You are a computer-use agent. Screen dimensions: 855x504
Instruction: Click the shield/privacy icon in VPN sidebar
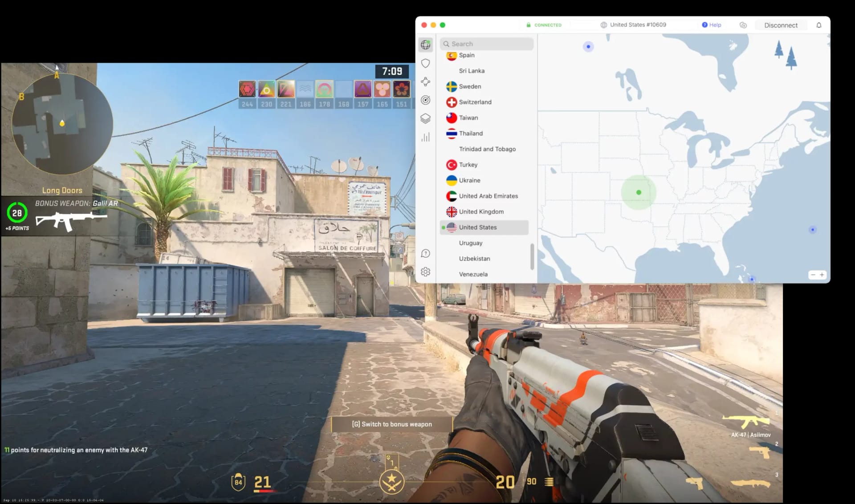pyautogui.click(x=426, y=63)
